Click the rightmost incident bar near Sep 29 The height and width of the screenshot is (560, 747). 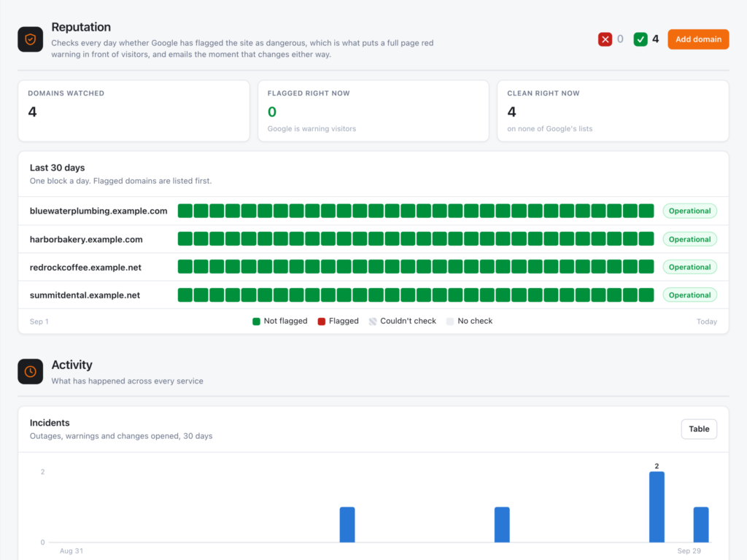point(701,525)
